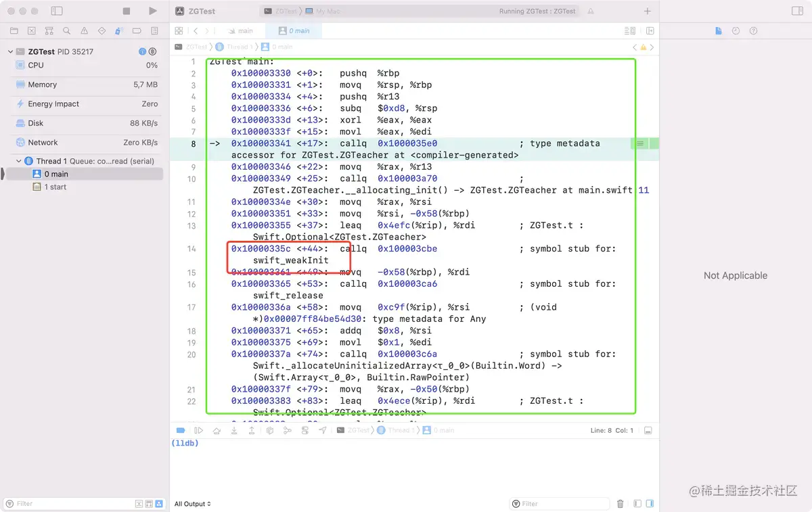Open the Symbol navigator
812x512 pixels.
click(x=49, y=31)
